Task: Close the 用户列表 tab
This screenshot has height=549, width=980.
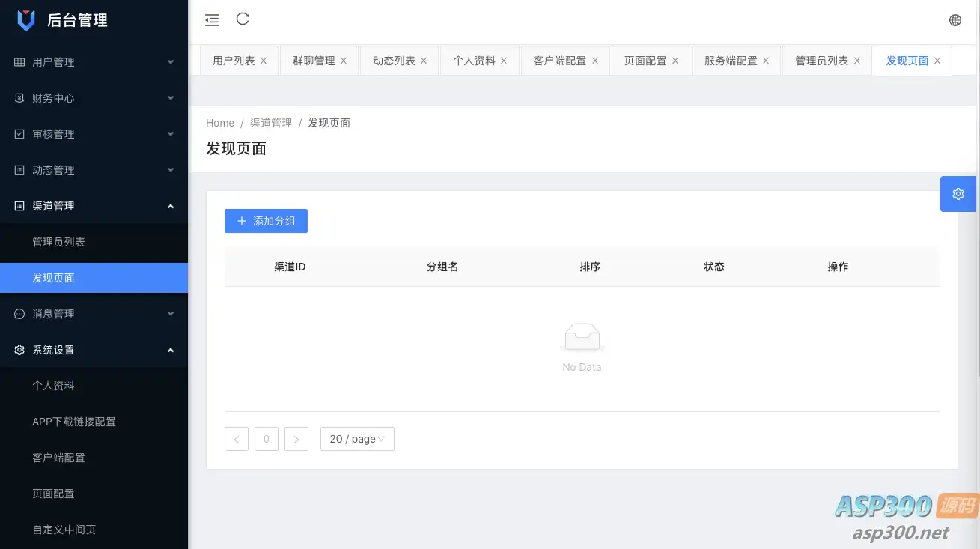Action: coord(264,61)
